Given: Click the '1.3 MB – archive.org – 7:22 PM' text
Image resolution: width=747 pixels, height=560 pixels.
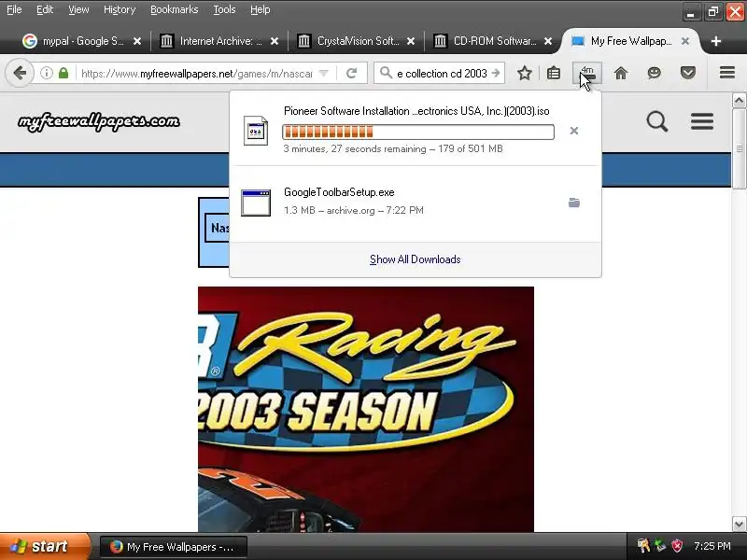Looking at the screenshot, I should [x=354, y=210].
